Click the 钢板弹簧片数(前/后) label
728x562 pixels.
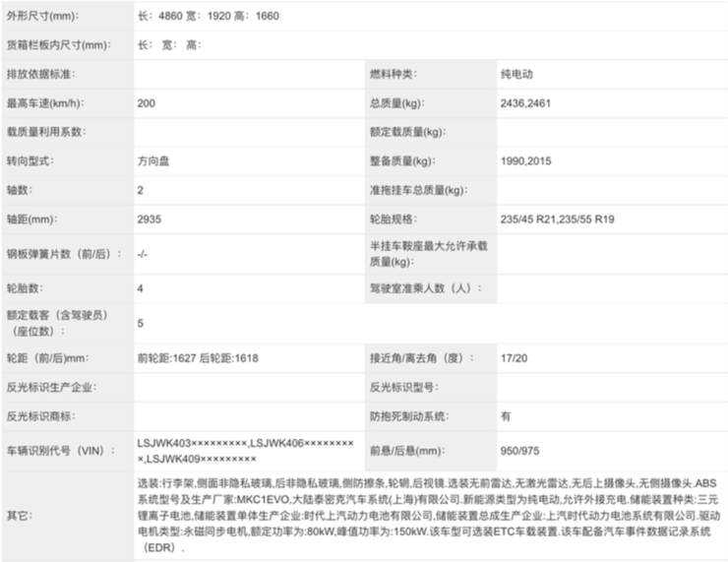coord(64,254)
